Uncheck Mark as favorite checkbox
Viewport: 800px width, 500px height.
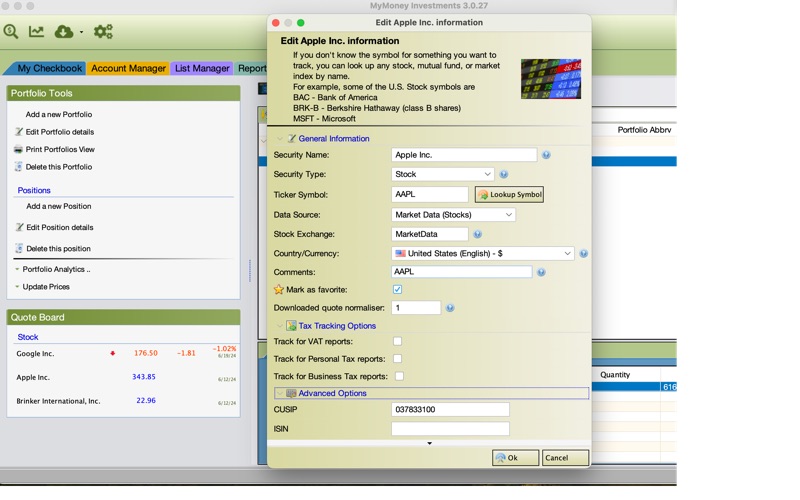397,289
